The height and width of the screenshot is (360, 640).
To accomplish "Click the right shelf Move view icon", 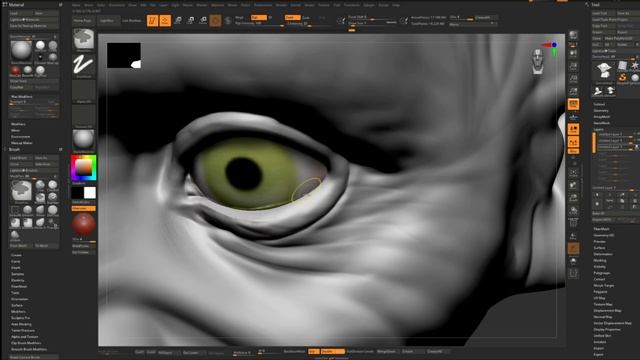I will tap(573, 185).
